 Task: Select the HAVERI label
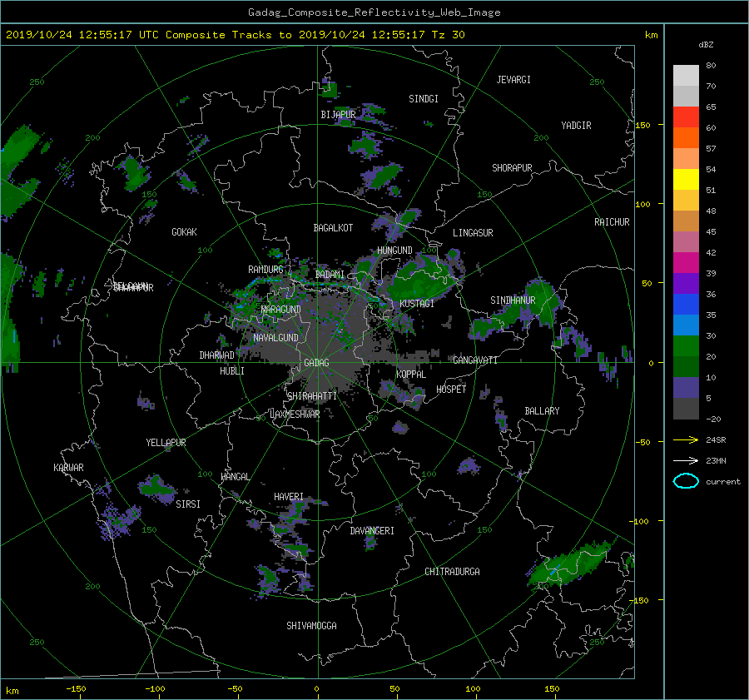pos(289,498)
